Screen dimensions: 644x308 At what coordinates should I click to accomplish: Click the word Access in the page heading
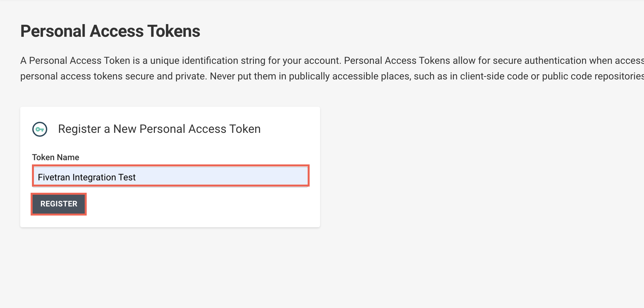[x=117, y=31]
